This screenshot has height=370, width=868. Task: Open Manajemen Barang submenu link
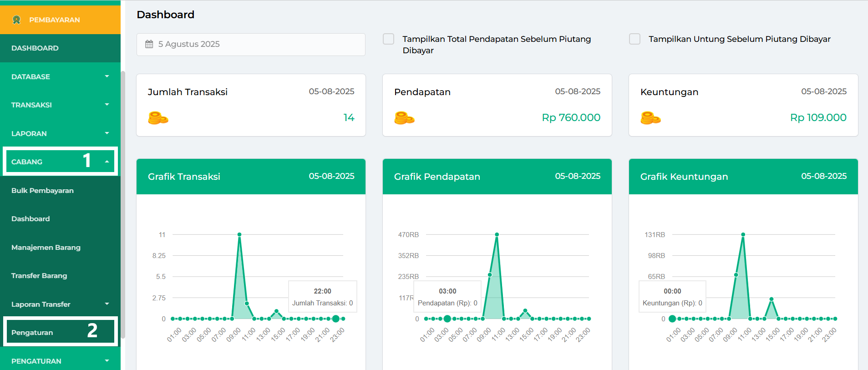[60, 247]
